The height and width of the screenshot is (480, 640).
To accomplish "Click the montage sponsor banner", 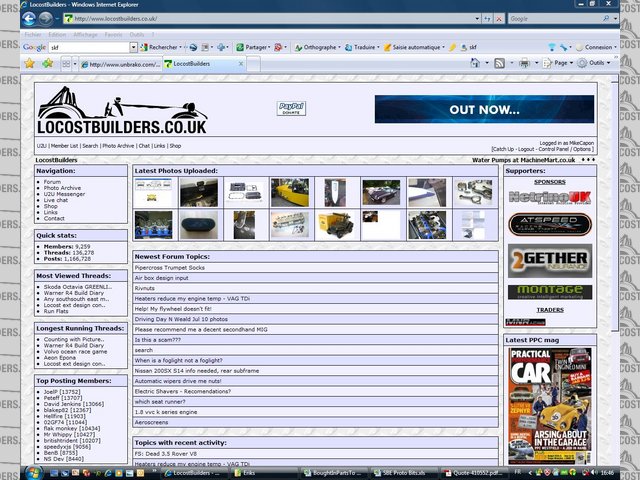I will (550, 292).
